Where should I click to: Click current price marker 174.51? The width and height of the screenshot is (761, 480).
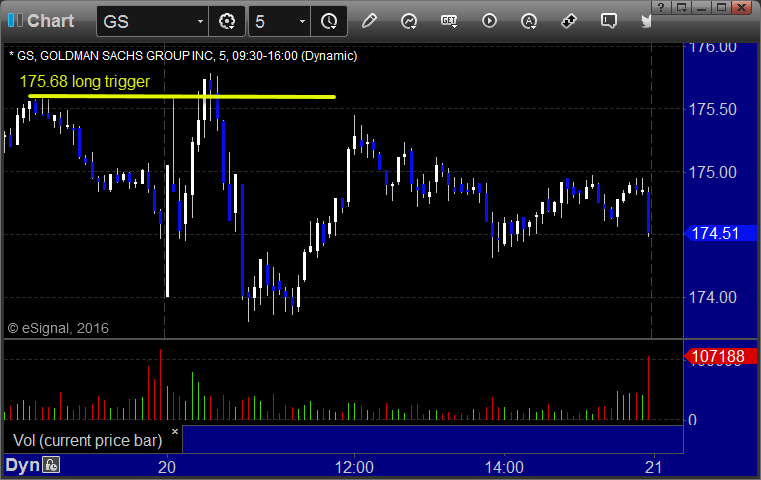pos(721,233)
